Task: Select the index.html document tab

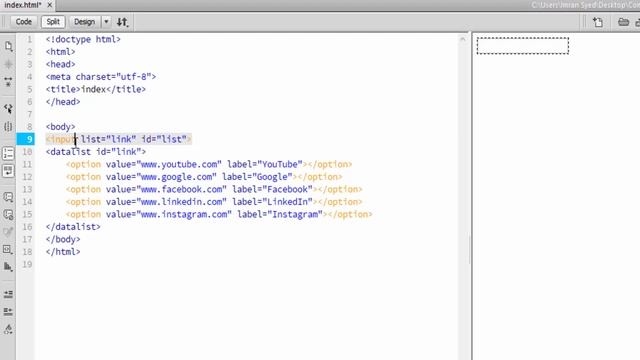Action: (x=23, y=5)
